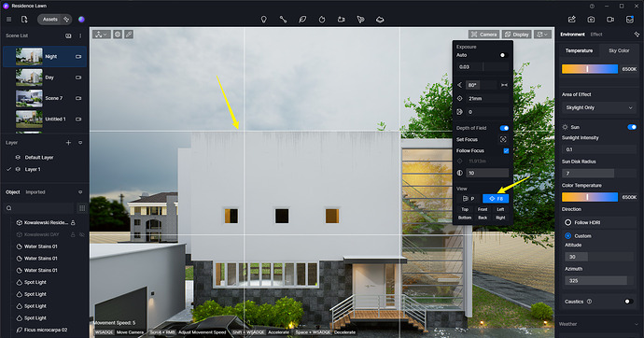This screenshot has width=644, height=338.
Task: Click the Front view button
Action: pos(483,209)
